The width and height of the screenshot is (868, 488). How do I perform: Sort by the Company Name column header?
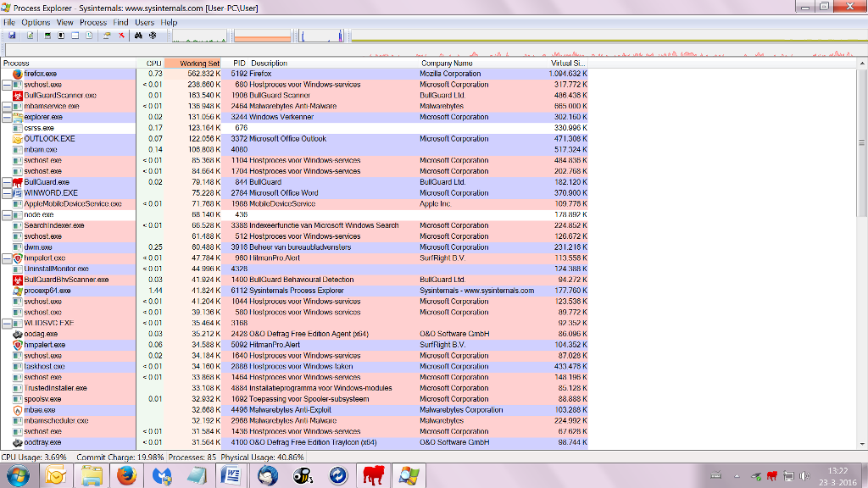tap(482, 63)
